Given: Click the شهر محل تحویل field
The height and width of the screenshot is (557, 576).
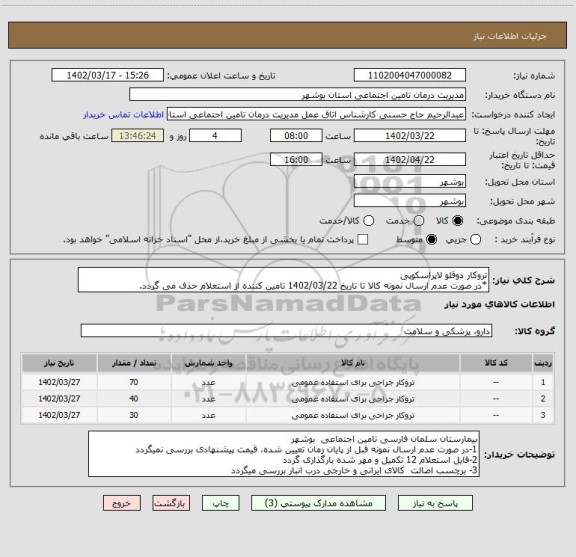Looking at the screenshot, I should (410, 201).
